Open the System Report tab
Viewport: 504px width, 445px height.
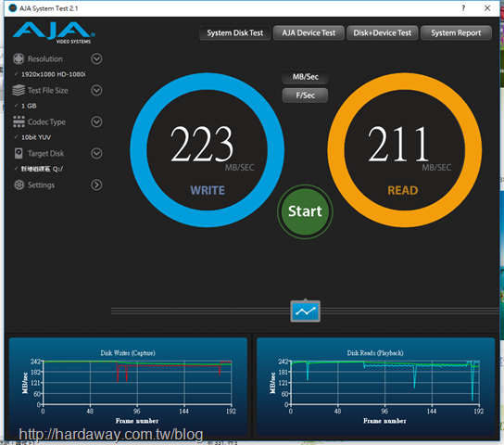456,32
